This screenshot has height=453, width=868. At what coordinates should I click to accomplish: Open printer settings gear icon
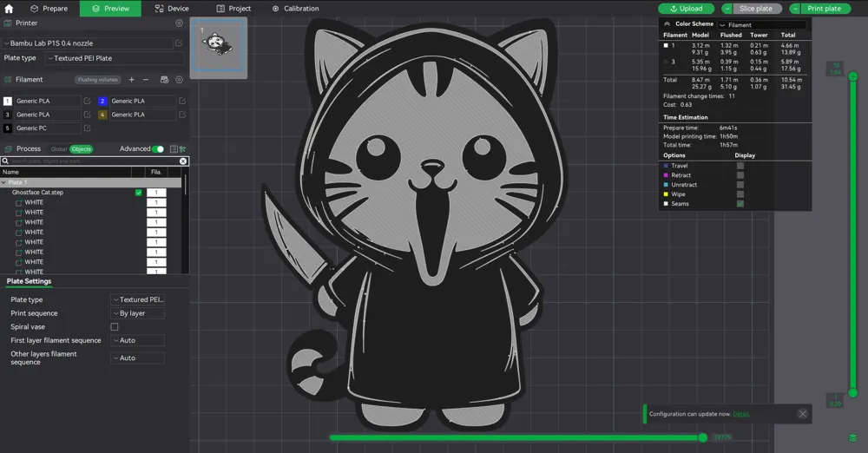coord(179,23)
